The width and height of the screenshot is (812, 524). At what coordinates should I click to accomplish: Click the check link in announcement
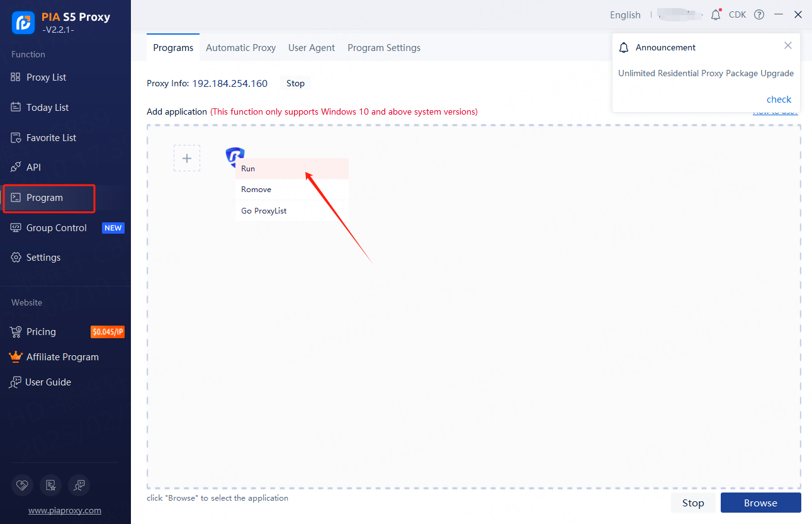[779, 100]
